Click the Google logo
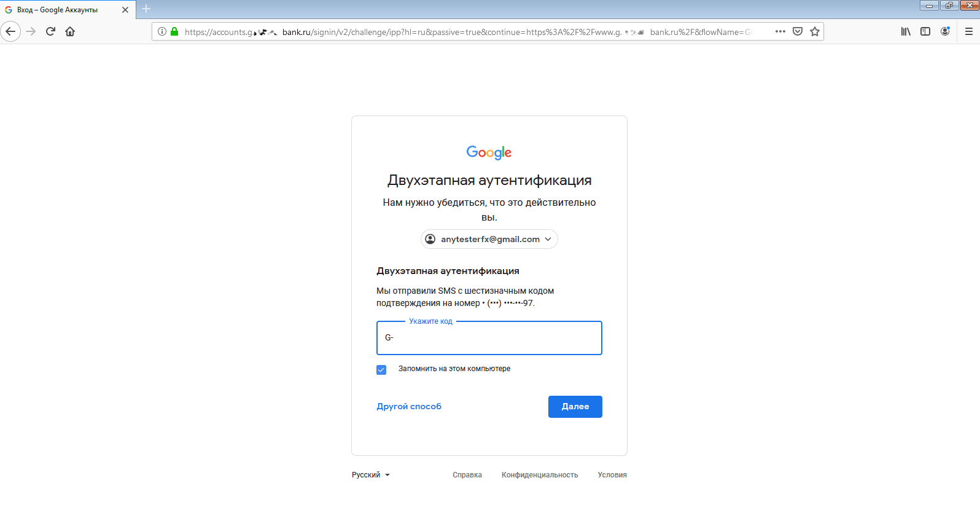980x510 pixels. point(489,152)
